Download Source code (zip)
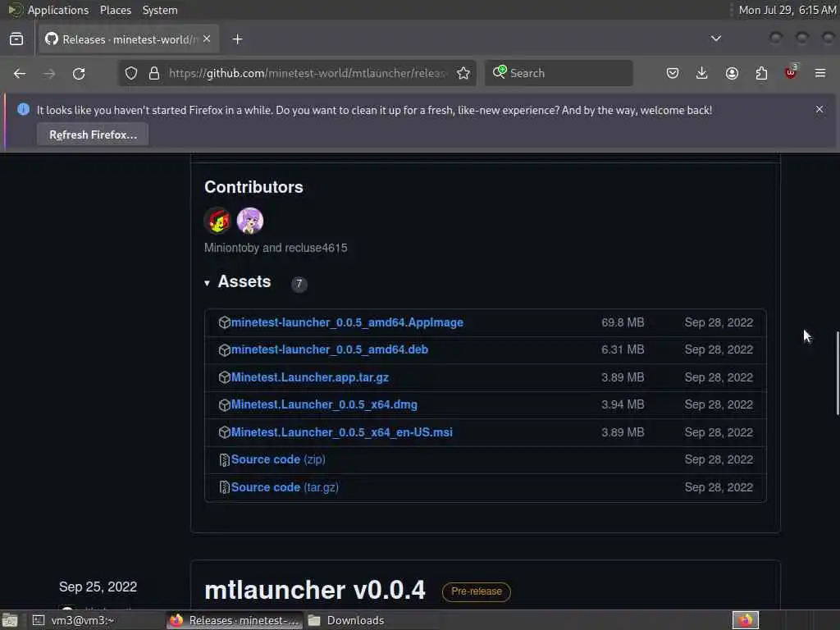Viewport: 840px width, 630px height. click(278, 459)
